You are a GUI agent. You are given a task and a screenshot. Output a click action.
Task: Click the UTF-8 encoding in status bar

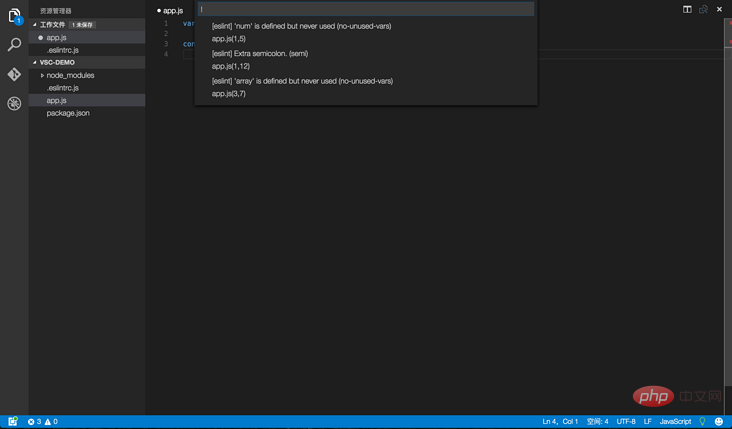click(626, 422)
